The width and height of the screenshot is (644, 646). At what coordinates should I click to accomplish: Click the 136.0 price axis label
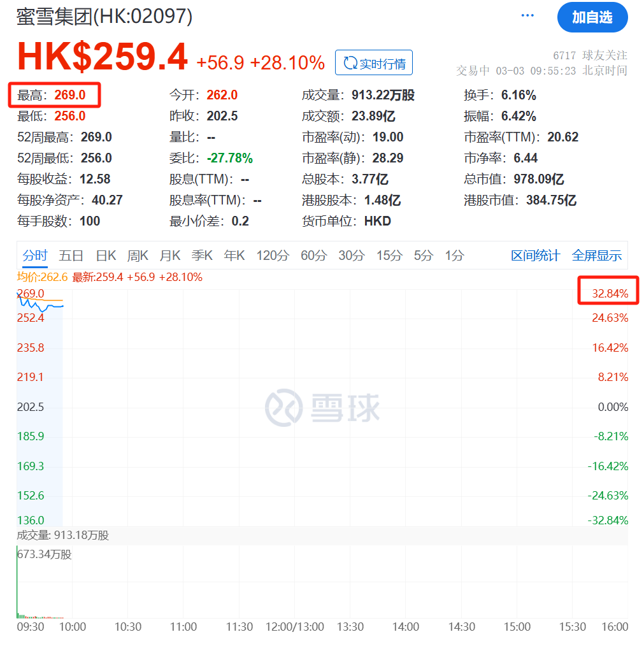coord(30,520)
